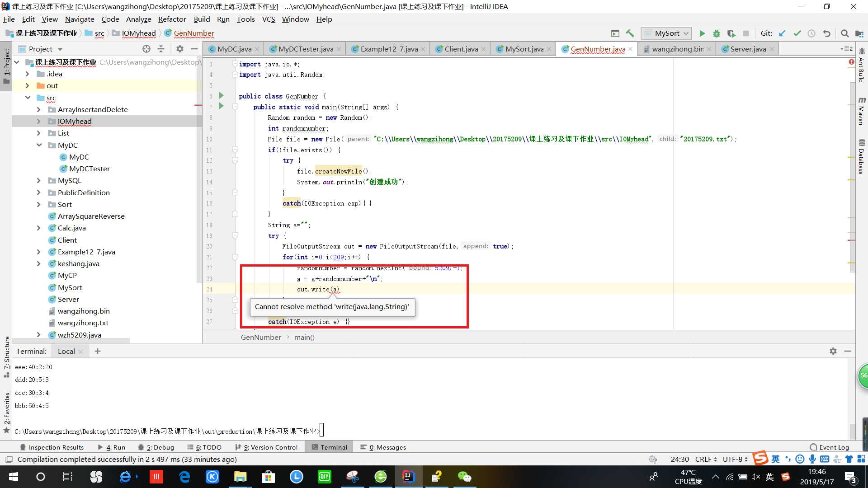
Task: Select wangzihong.txt in project tree
Action: coord(83,323)
